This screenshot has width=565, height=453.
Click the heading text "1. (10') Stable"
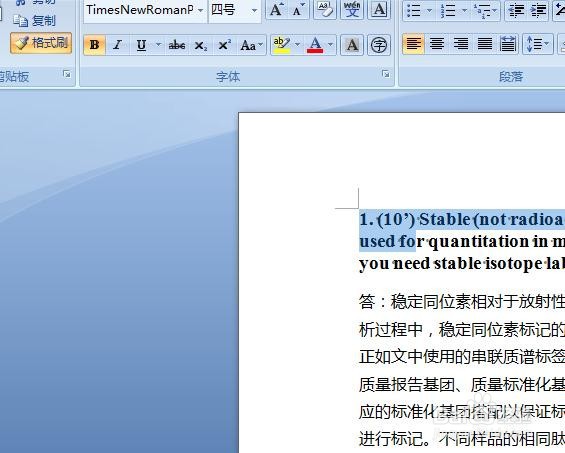415,219
